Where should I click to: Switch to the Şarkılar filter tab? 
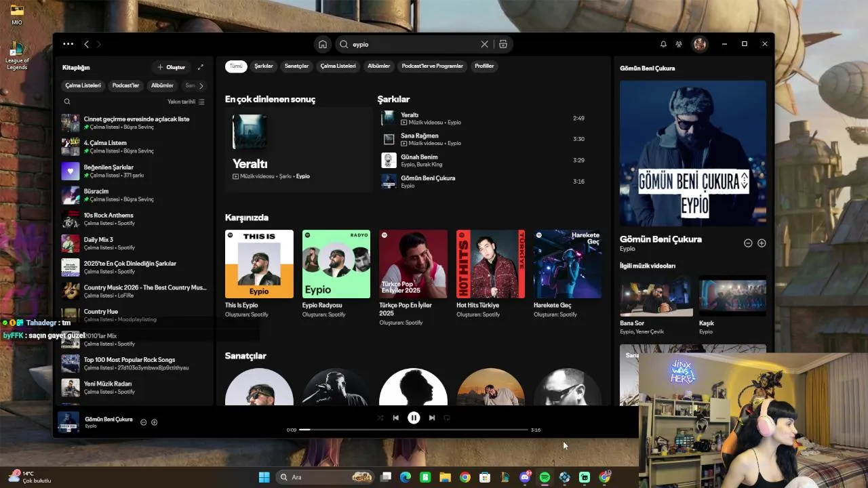click(264, 66)
